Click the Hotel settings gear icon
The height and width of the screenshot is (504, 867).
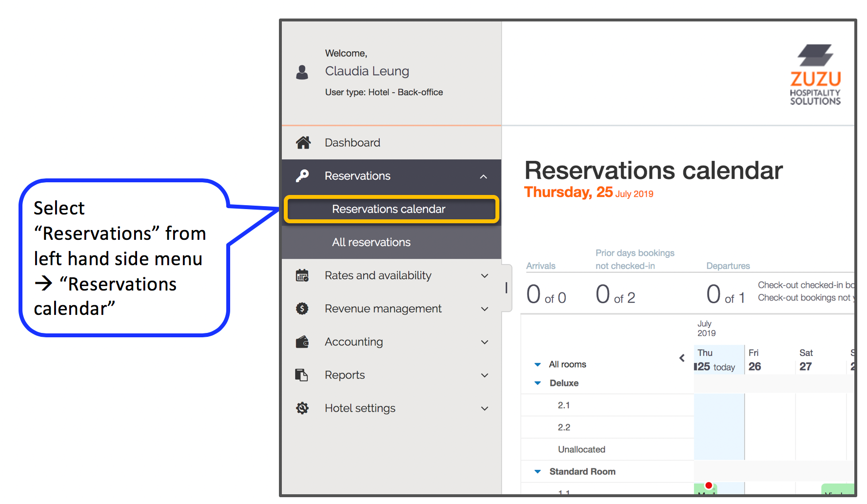(302, 408)
